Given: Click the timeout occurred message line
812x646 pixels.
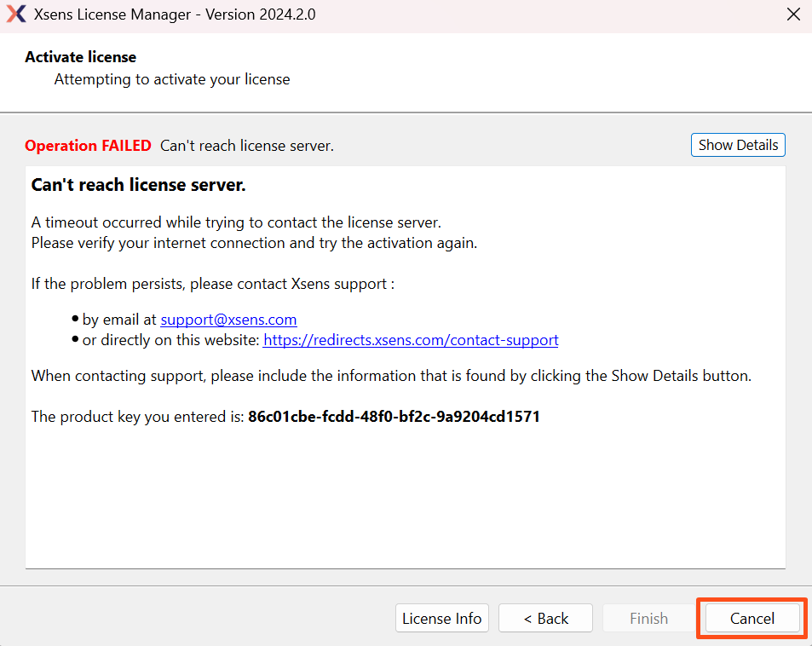Looking at the screenshot, I should (x=236, y=222).
